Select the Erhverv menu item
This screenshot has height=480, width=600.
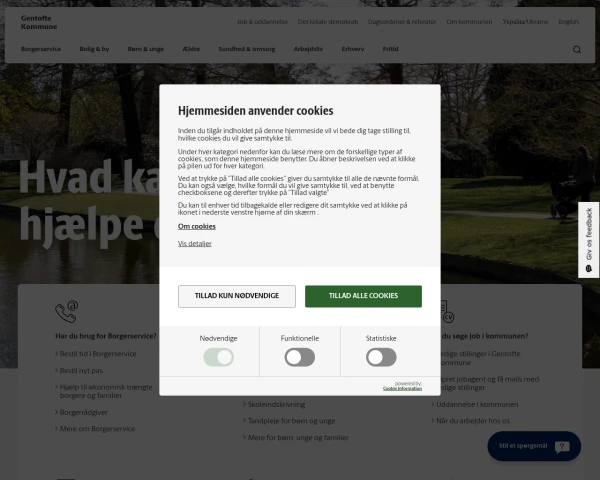pyautogui.click(x=353, y=49)
